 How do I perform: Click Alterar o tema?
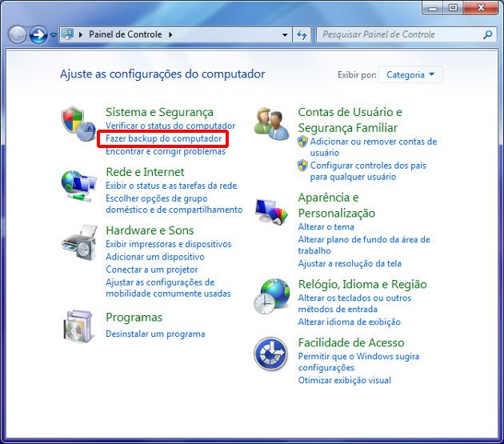(326, 226)
